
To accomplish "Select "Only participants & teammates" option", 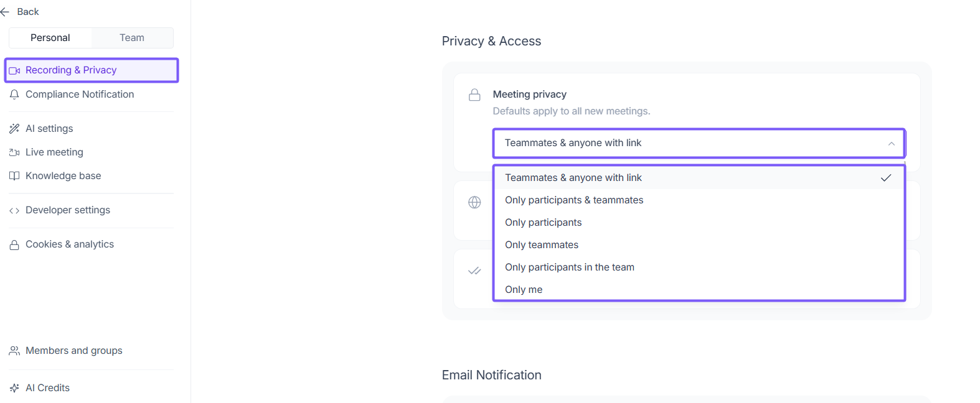I will click(574, 200).
